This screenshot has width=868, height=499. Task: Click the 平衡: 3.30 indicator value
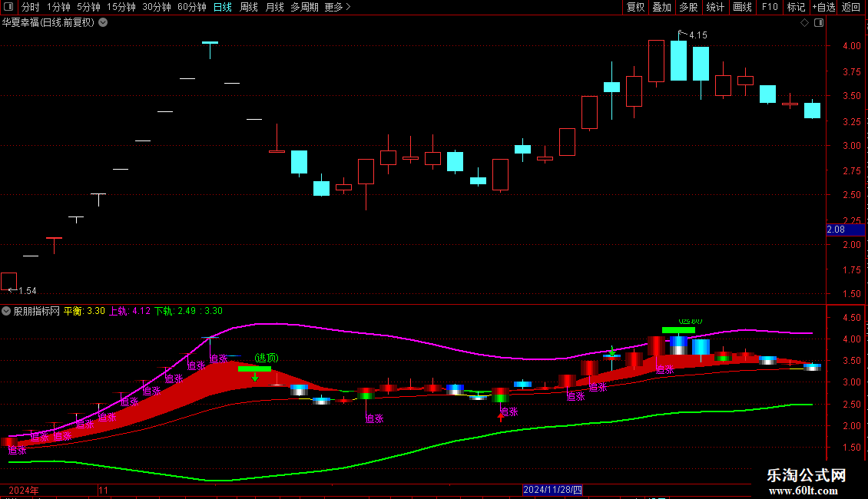84,312
